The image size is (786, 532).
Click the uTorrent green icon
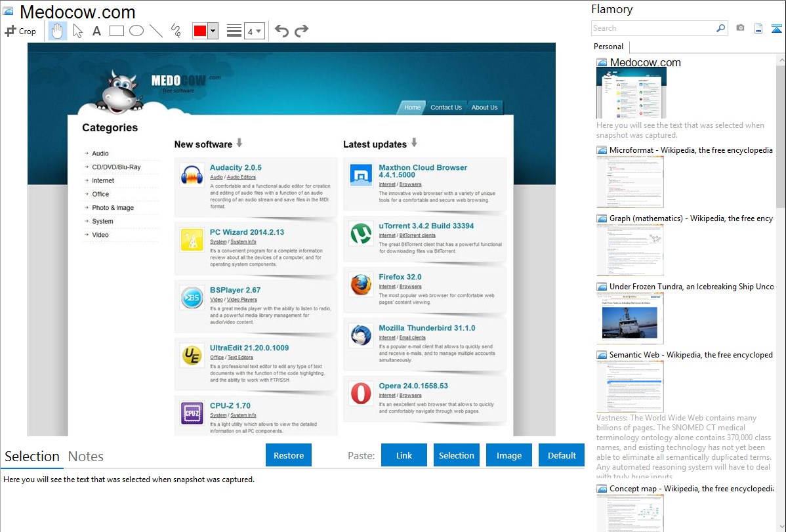pos(361,234)
